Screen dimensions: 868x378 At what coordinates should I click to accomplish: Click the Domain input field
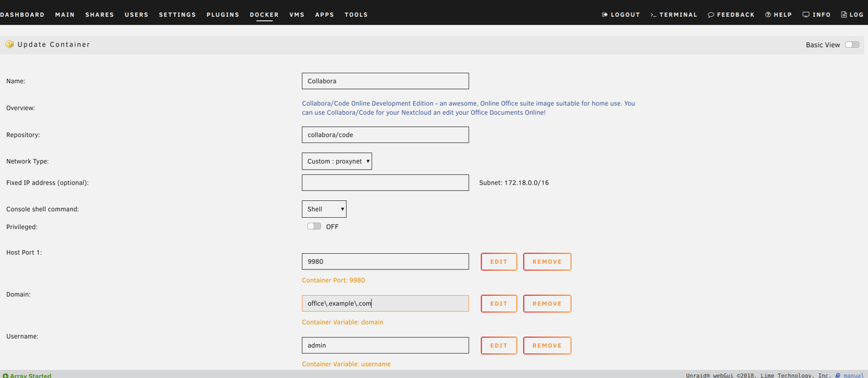385,303
